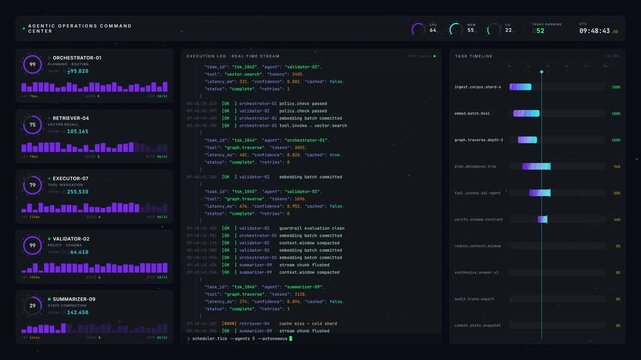Viewport: 641px width, 360px height.
Task: Click the verify.schema.contract progress bar
Action: 542,219
